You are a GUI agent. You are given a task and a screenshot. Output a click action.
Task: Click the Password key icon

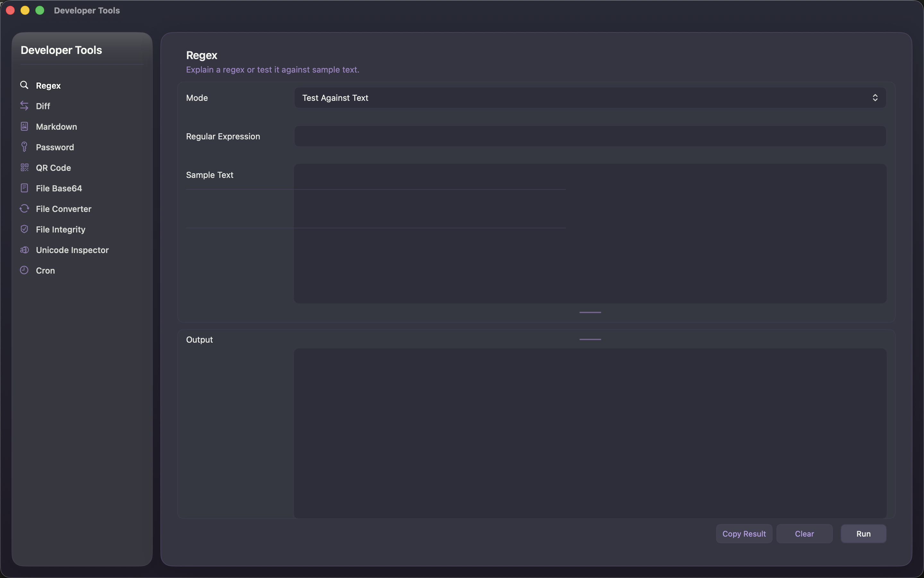click(24, 147)
